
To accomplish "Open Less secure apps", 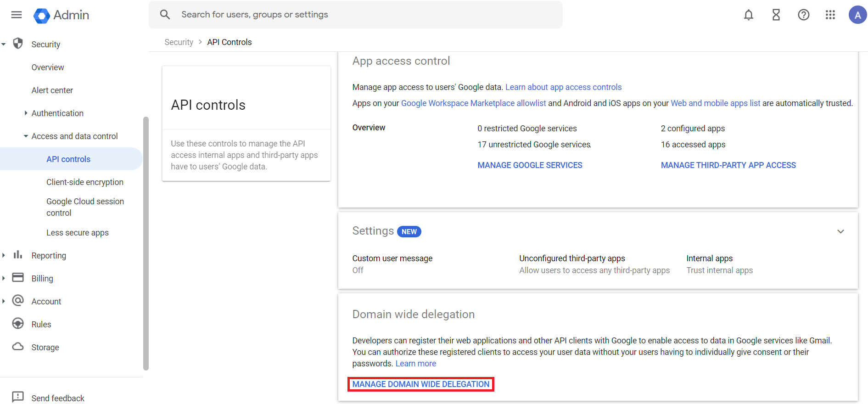I will coord(78,233).
